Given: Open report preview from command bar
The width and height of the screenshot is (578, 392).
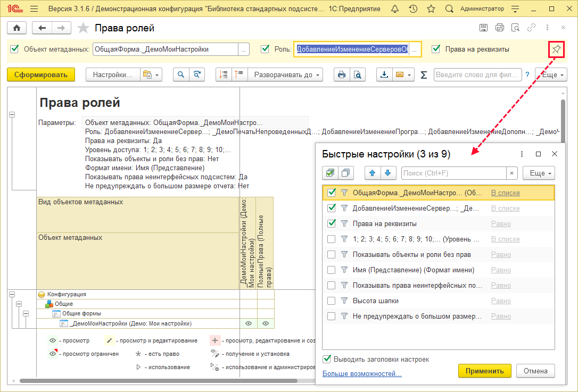Looking at the screenshot, I should (358, 75).
